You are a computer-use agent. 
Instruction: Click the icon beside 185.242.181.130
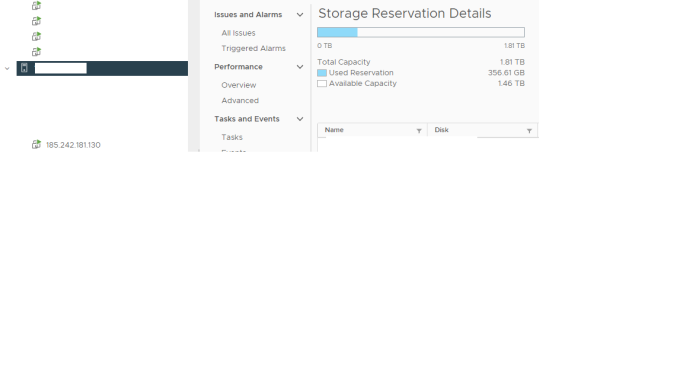click(x=37, y=145)
